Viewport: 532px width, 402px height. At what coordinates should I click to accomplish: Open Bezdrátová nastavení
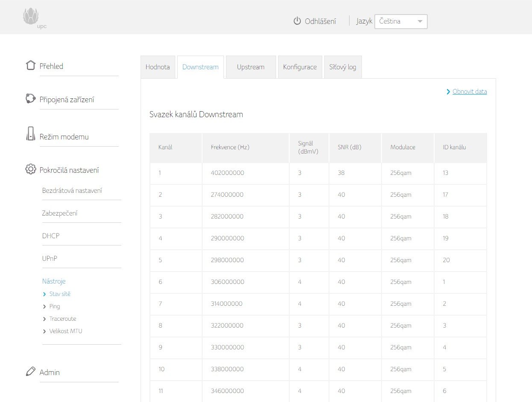click(72, 191)
